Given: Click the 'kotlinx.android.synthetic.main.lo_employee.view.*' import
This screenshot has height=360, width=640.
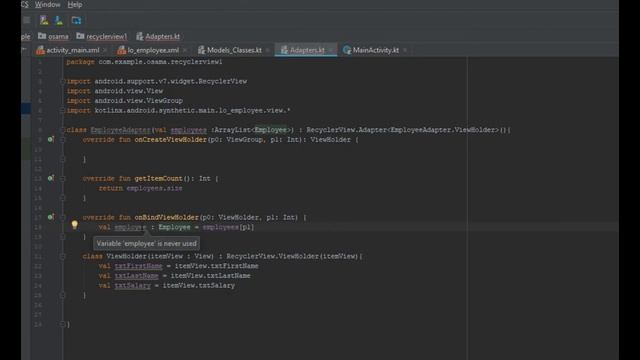Looking at the screenshot, I should 192,110.
